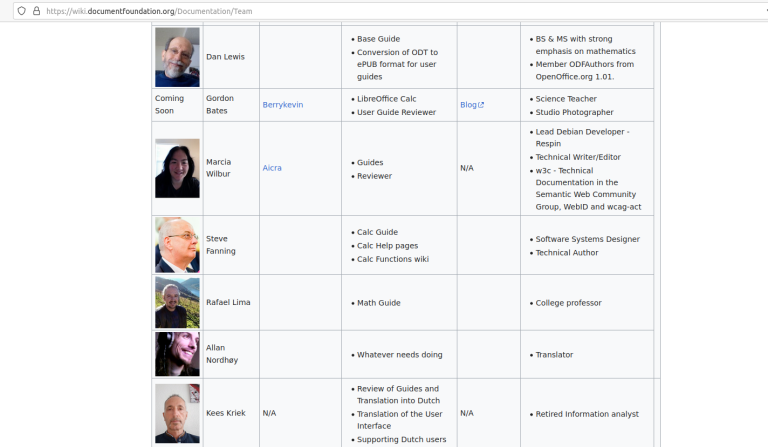Click Review of Guides and Translation item
This screenshot has width=768, height=447.
398,395
